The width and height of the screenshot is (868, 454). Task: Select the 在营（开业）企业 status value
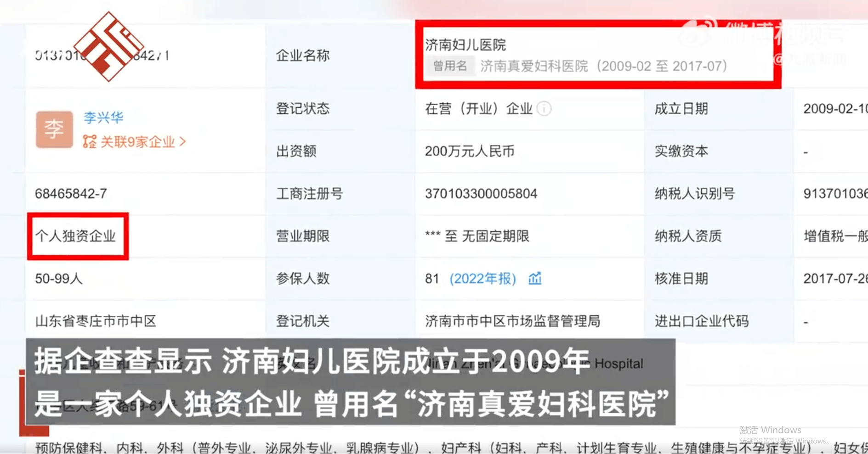[x=478, y=109]
